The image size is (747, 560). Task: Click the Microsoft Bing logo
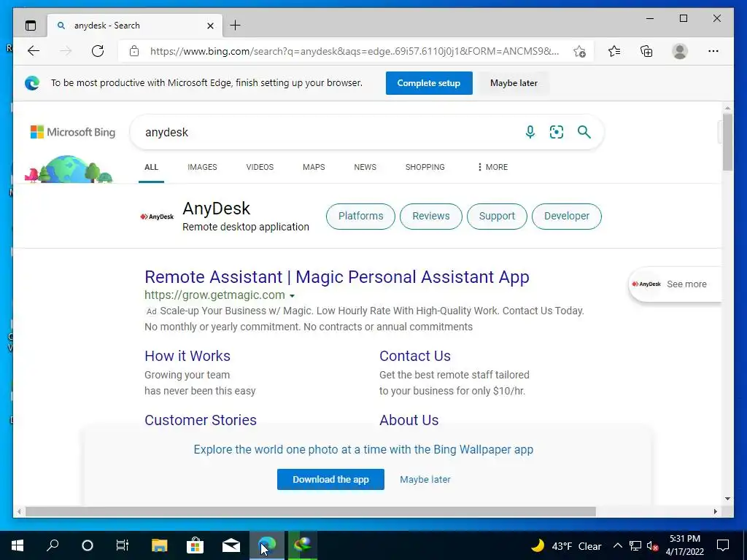pyautogui.click(x=73, y=132)
